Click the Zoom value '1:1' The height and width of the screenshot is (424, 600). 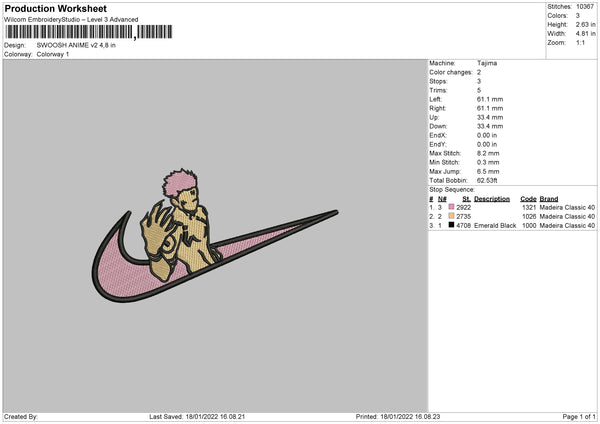tap(580, 42)
